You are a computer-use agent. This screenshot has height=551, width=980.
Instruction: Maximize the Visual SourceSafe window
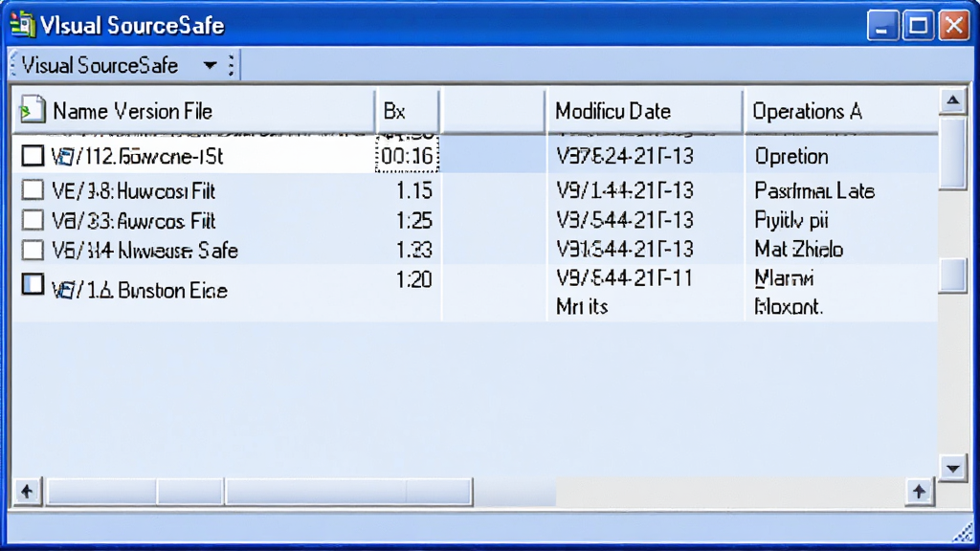(918, 26)
